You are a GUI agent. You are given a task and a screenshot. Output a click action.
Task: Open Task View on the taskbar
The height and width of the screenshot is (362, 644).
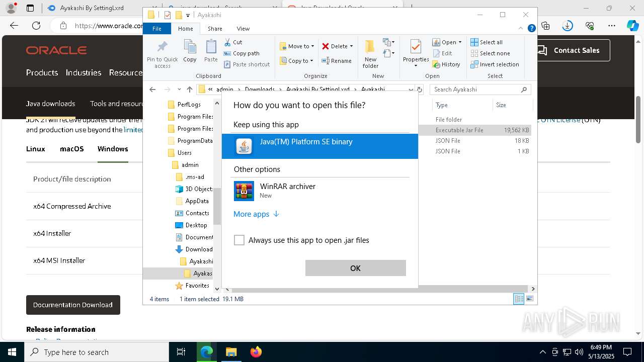(181, 352)
